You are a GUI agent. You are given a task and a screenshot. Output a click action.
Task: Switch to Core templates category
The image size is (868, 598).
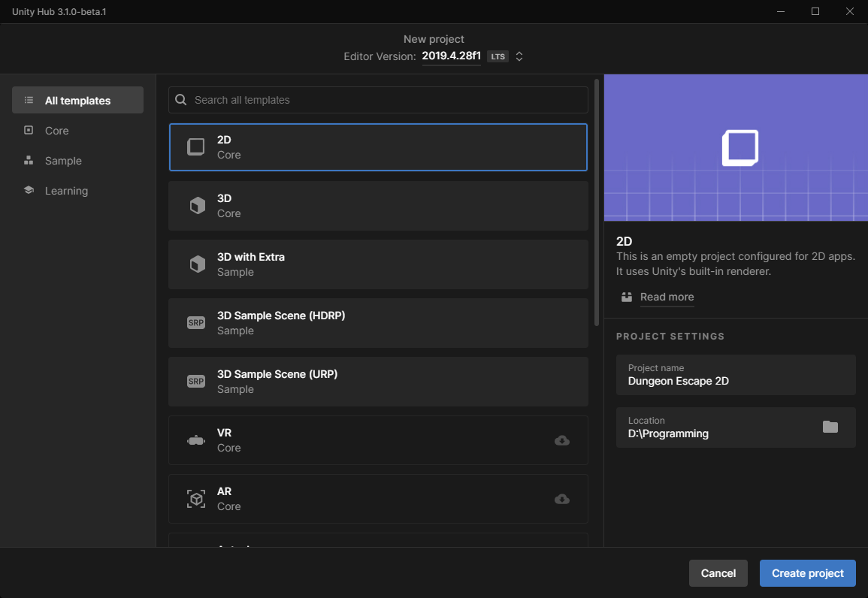pos(77,131)
